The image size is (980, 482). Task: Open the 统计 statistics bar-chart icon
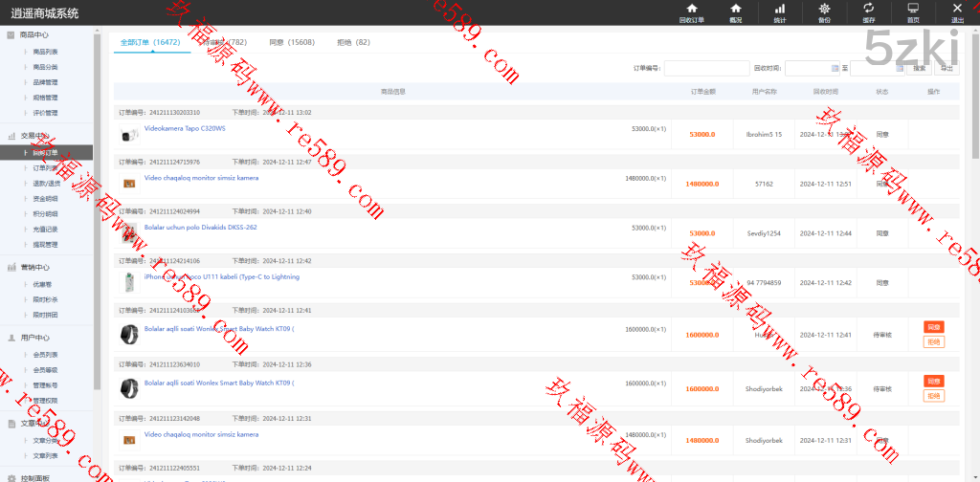(x=779, y=12)
